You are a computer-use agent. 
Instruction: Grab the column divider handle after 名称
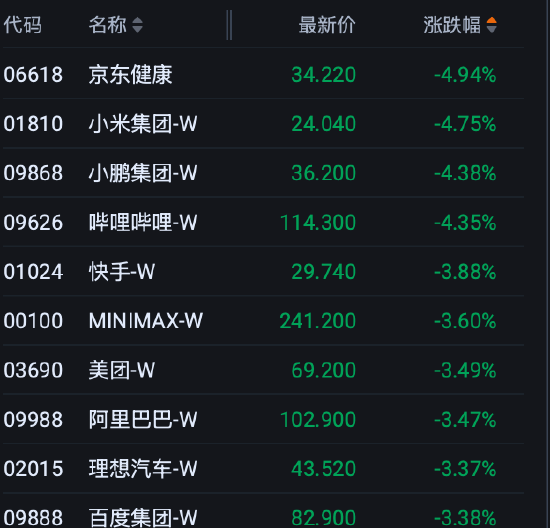tap(229, 25)
